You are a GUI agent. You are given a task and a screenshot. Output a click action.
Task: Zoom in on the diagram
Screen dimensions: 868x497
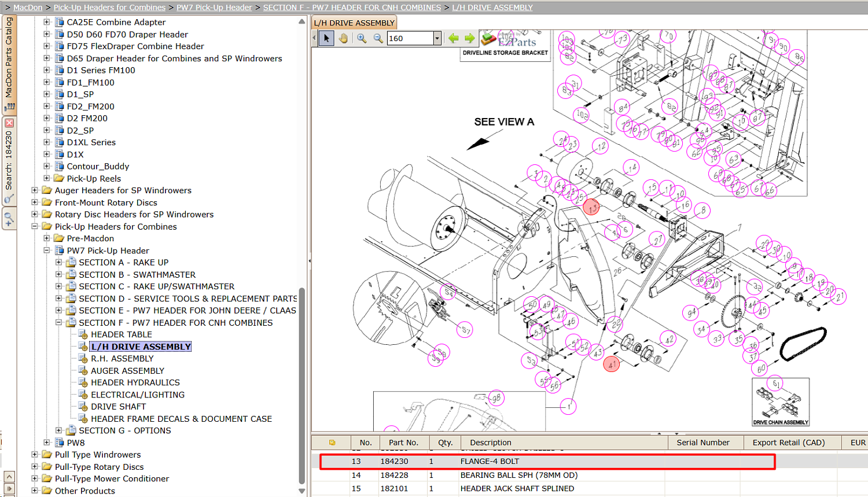tap(362, 38)
